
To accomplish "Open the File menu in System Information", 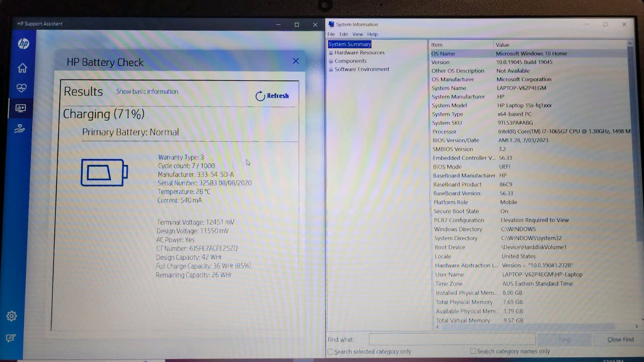I will pos(331,34).
